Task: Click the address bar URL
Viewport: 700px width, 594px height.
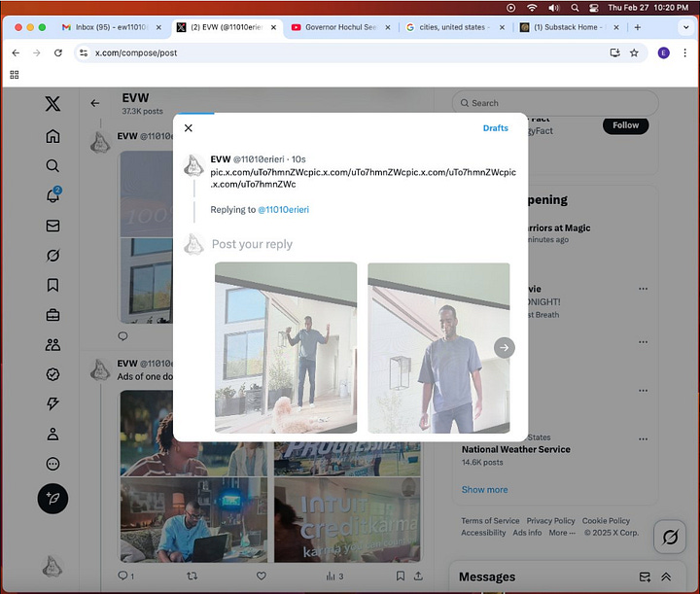Action: click(136, 53)
